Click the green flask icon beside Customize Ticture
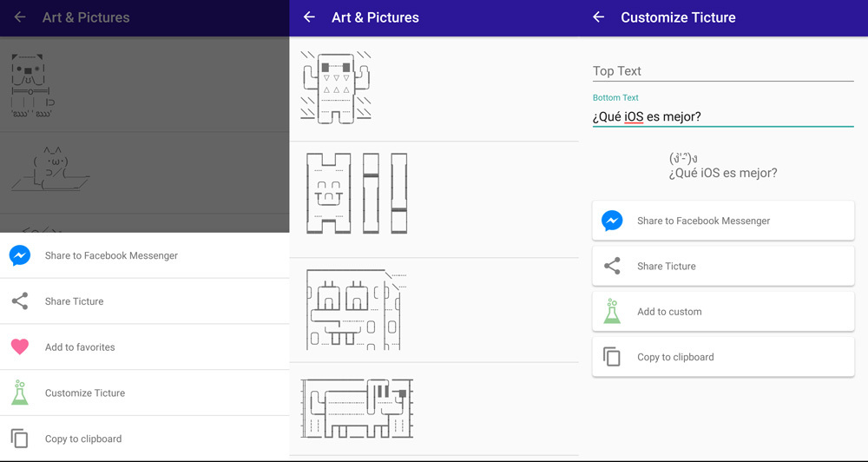This screenshot has height=462, width=868. pyautogui.click(x=20, y=393)
